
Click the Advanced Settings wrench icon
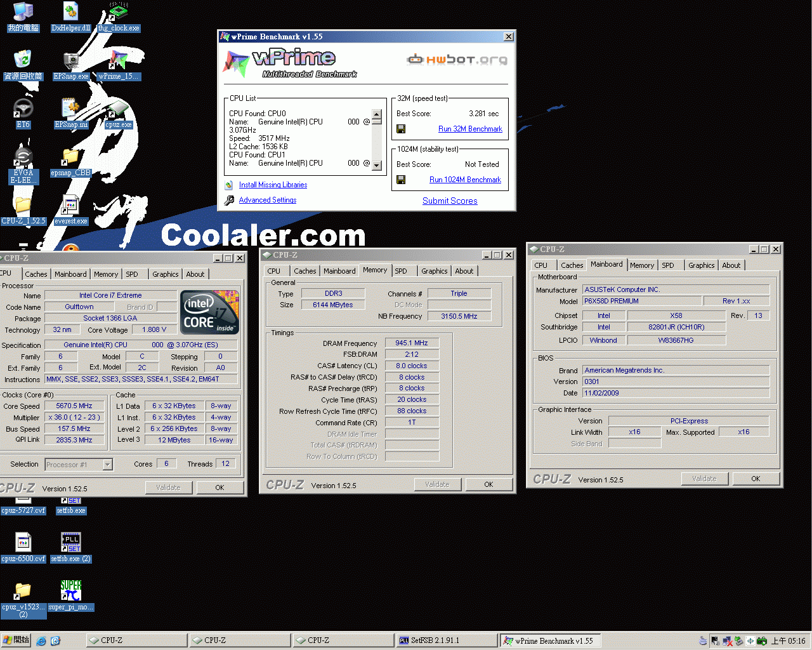tap(229, 200)
